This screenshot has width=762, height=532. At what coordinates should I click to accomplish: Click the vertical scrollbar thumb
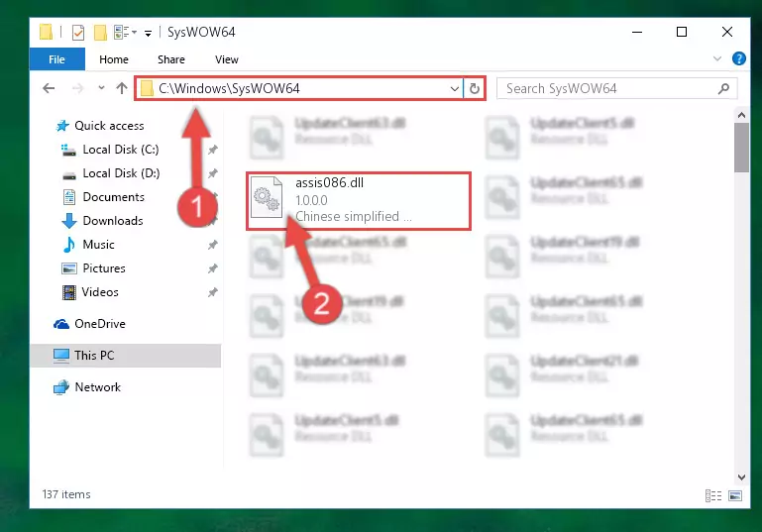click(741, 148)
